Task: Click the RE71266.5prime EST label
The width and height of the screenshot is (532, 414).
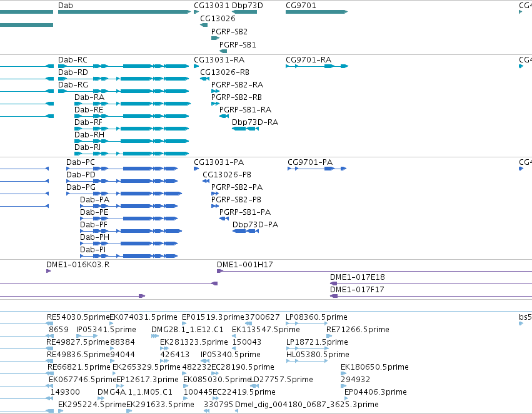Action: pos(358,330)
